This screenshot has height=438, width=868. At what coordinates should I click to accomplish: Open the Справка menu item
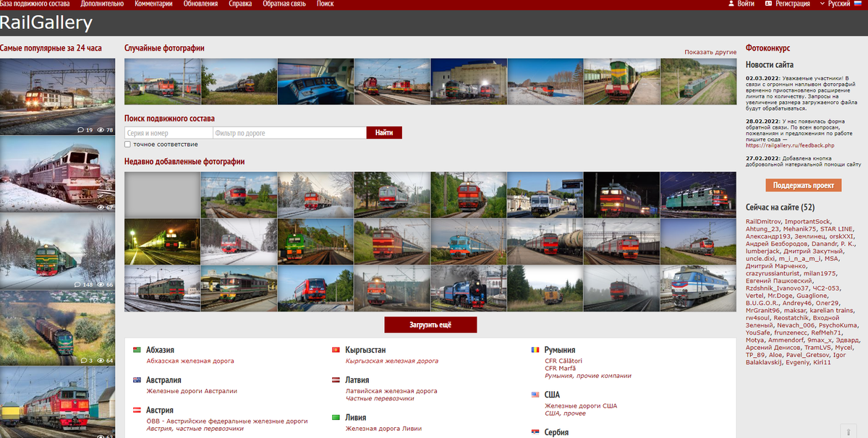click(x=240, y=4)
